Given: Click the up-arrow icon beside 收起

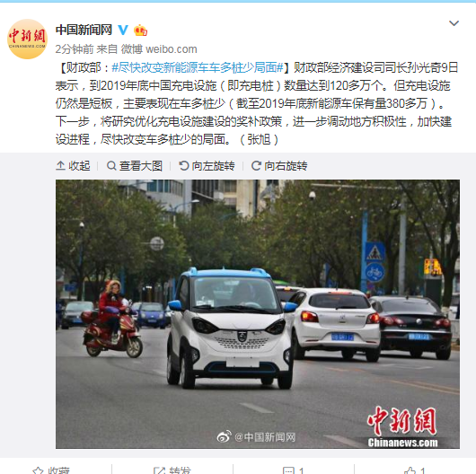Looking at the screenshot, I should (x=60, y=166).
